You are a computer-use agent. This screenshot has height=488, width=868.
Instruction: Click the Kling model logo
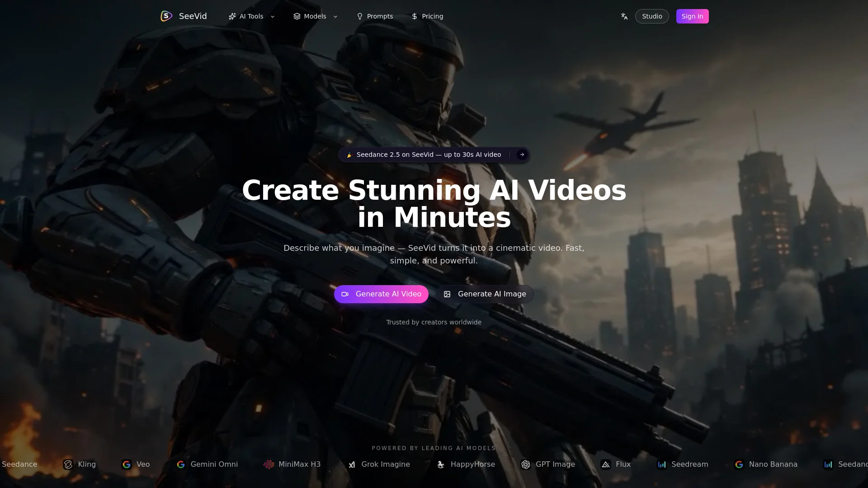68,465
